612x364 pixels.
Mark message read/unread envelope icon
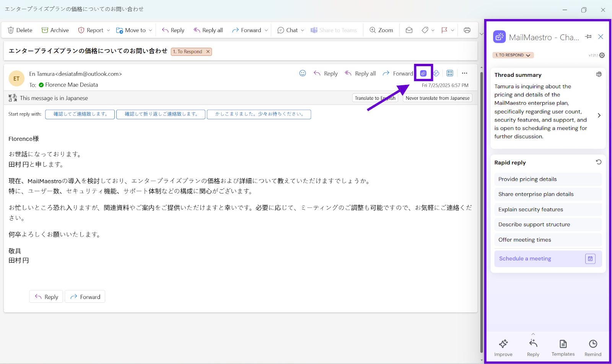(x=409, y=30)
